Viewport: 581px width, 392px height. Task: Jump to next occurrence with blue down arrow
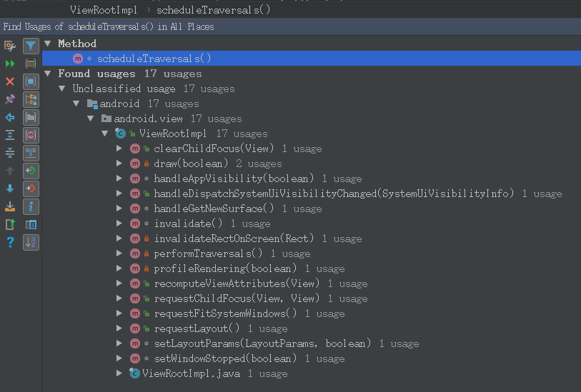point(10,189)
